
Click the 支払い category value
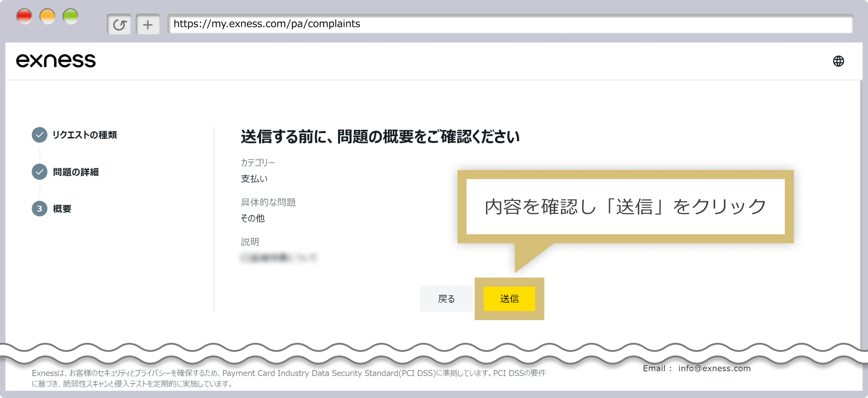coord(254,179)
